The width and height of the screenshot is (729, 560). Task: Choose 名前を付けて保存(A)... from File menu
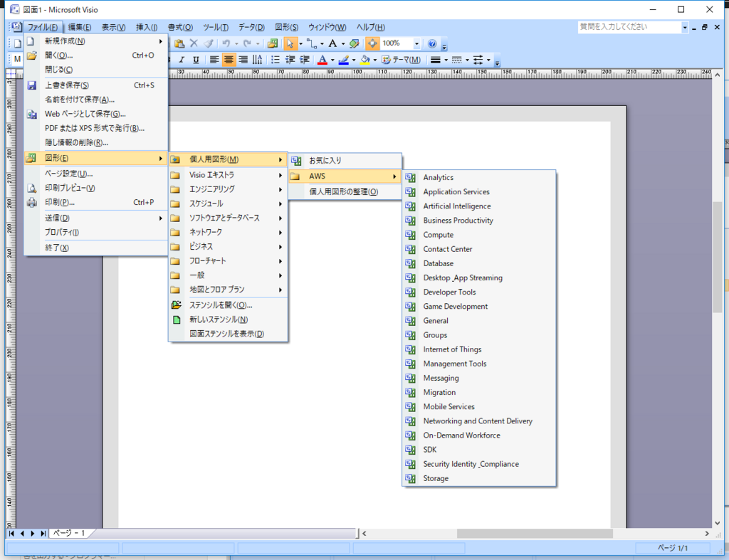coord(96,100)
